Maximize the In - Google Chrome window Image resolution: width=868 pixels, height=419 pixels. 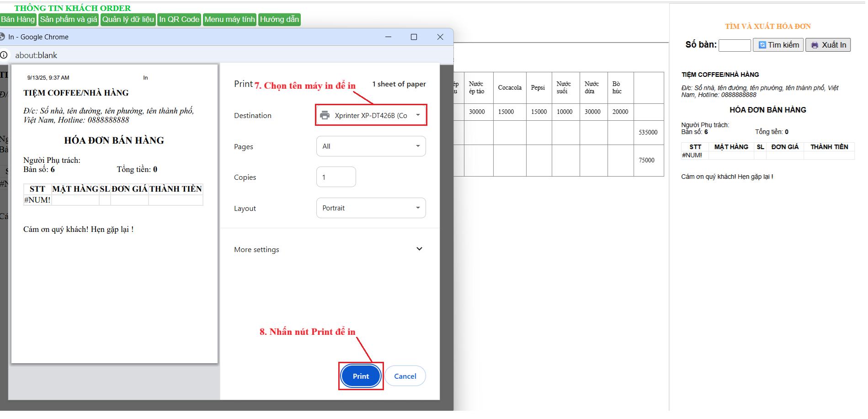[414, 37]
